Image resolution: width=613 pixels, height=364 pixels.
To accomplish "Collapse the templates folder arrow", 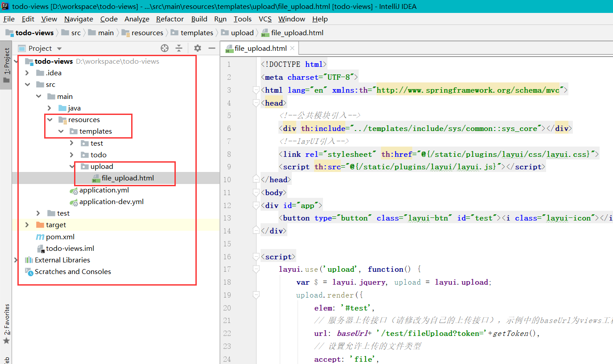I will (x=61, y=131).
